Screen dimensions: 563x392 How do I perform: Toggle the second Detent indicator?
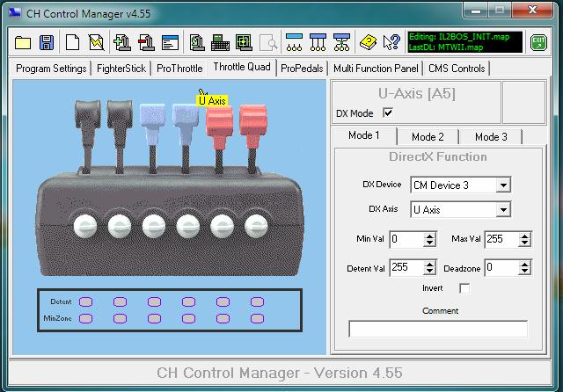[120, 301]
